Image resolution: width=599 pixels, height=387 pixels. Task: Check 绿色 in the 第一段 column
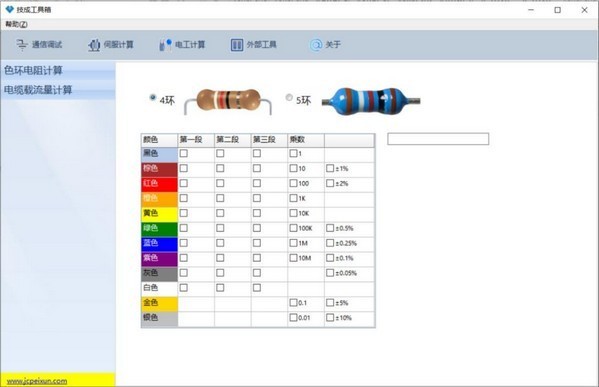click(184, 228)
